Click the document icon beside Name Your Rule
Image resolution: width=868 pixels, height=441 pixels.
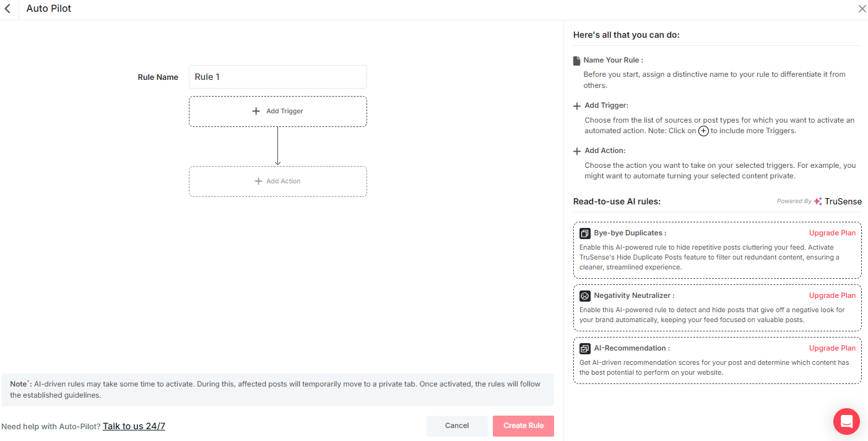[576, 59]
